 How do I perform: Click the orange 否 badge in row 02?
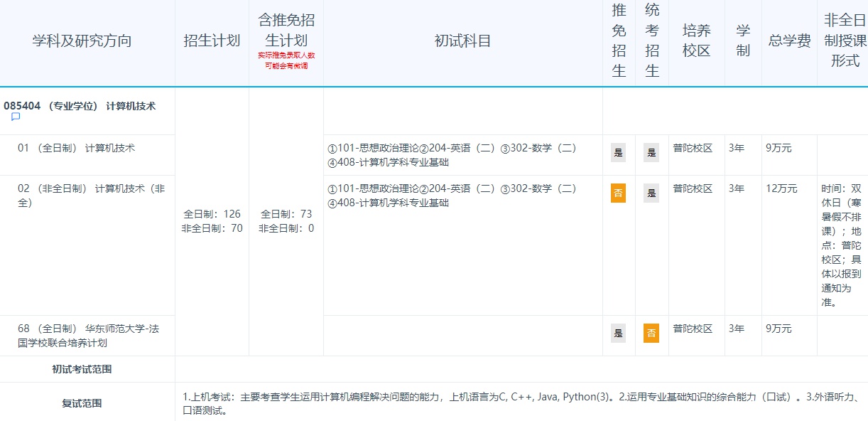[x=618, y=193]
